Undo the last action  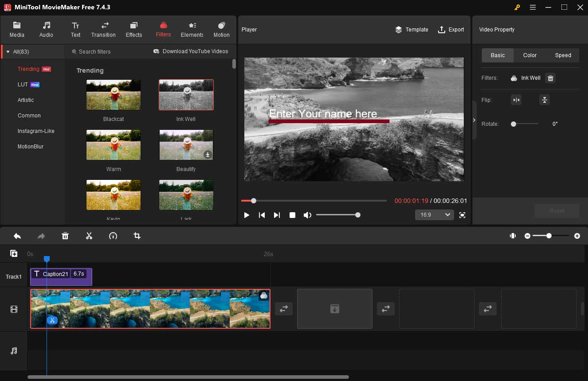click(x=17, y=236)
